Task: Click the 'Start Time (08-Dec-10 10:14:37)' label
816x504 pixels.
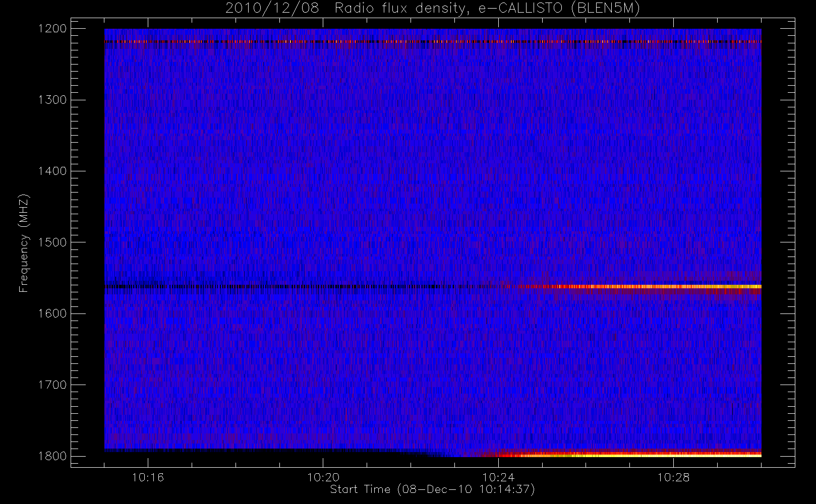Action: tap(432, 489)
